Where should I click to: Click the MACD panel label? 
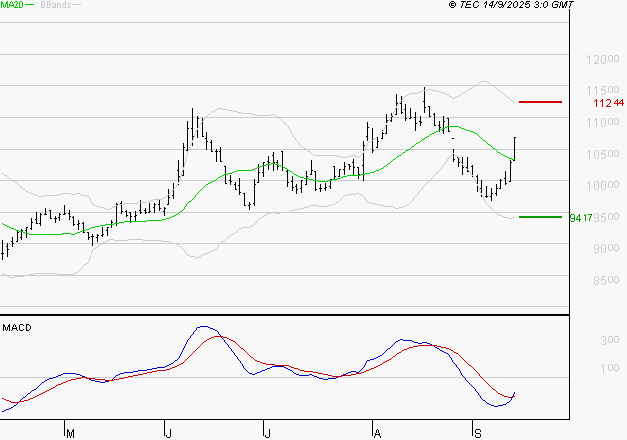(x=17, y=328)
